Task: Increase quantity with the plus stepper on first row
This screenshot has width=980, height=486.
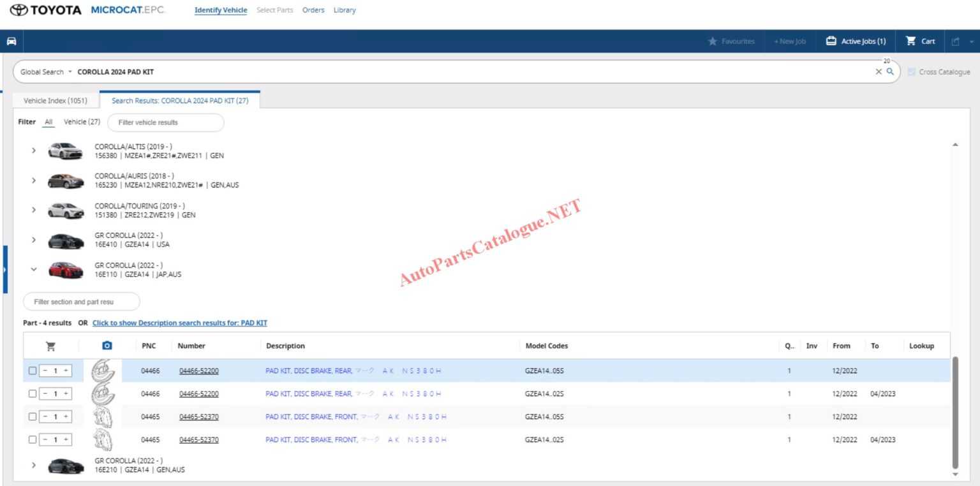Action: [x=67, y=370]
